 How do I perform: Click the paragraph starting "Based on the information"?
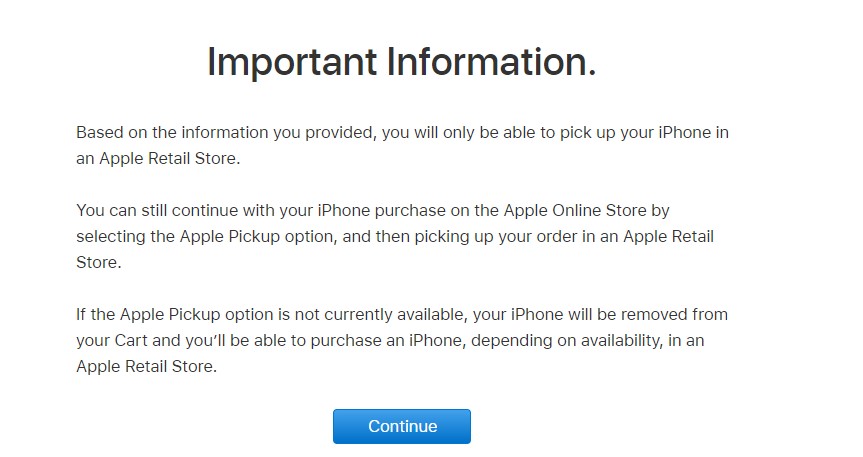tap(402, 145)
